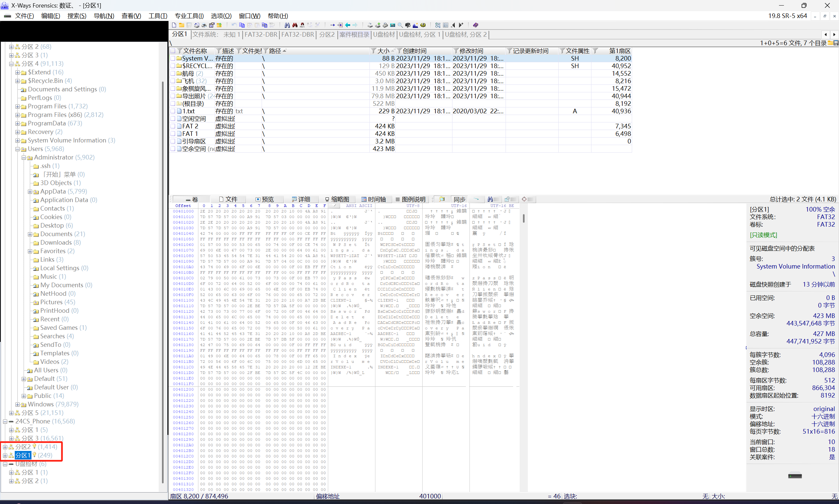Click the teal Back navigation arrow
Screen dimensions: 839x504
click(348, 25)
